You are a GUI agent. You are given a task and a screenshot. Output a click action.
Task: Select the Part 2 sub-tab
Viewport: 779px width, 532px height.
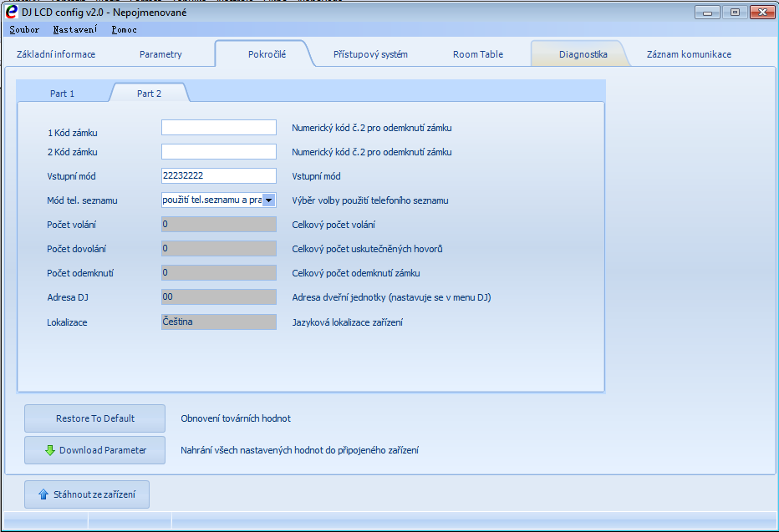tap(149, 94)
